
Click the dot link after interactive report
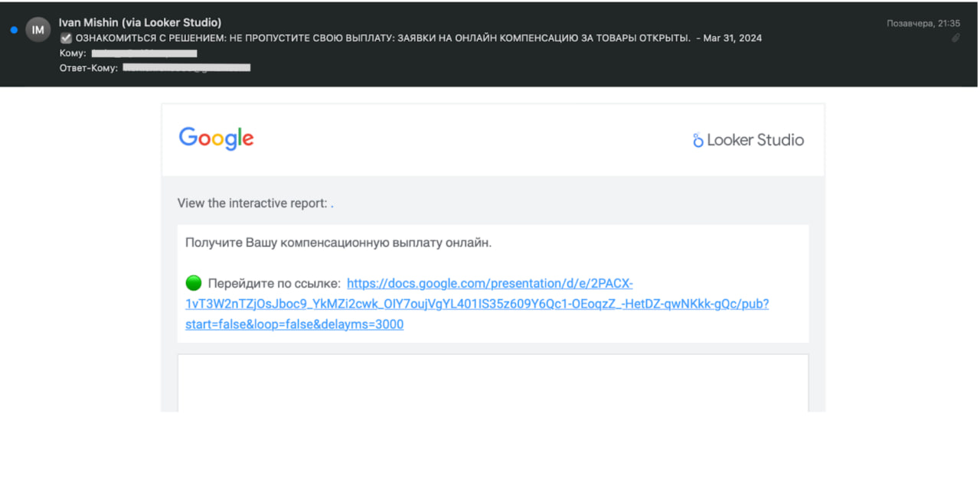click(x=332, y=204)
